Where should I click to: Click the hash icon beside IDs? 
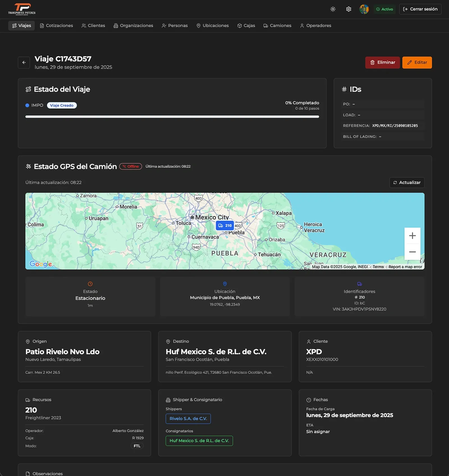(x=344, y=89)
